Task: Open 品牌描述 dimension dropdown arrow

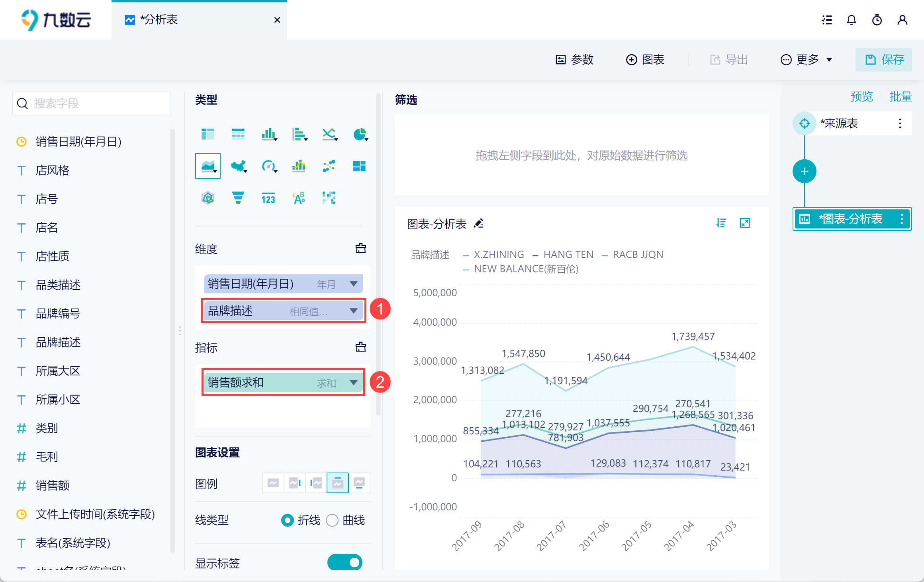Action: 353,311
